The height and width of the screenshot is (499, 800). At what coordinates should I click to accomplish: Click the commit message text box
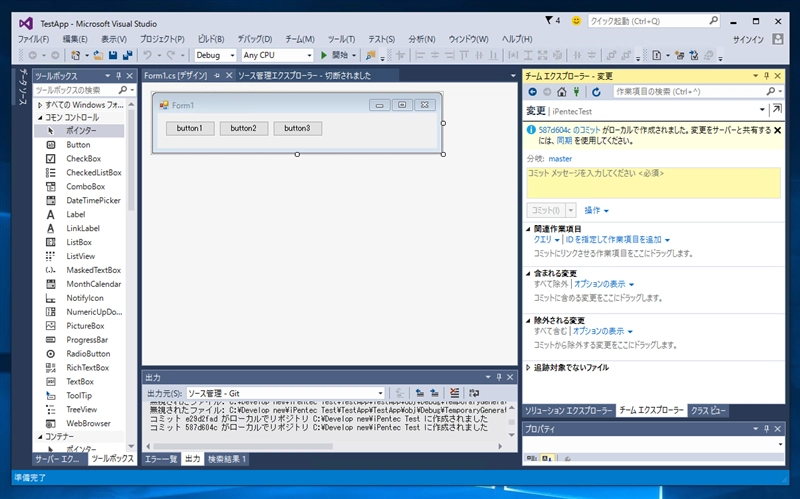(653, 183)
